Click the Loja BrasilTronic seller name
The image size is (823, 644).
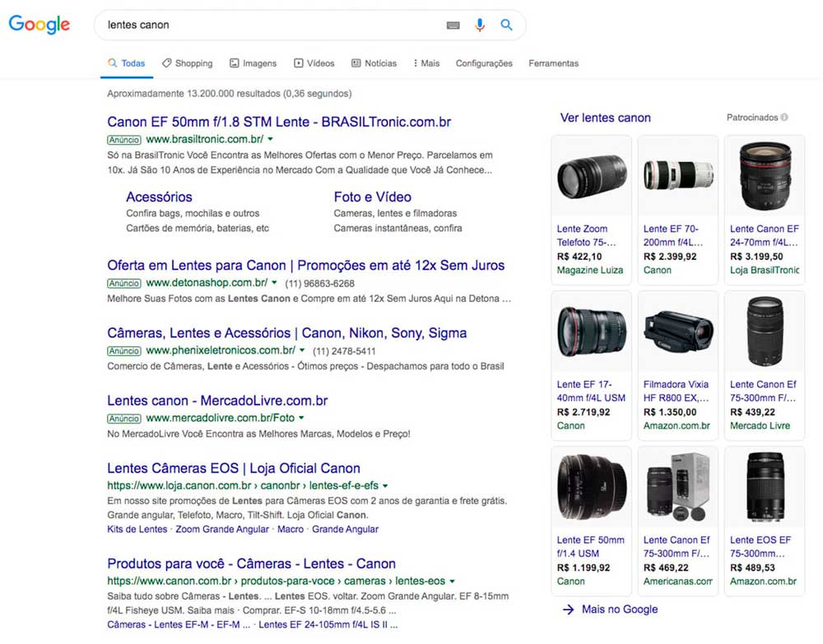765,270
